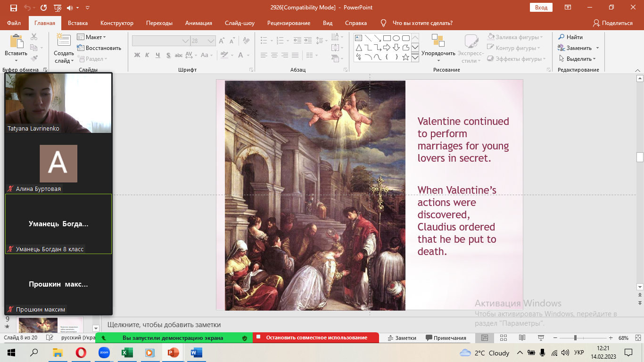
Task: Open the Выделить select dropdown
Action: pyautogui.click(x=577, y=59)
